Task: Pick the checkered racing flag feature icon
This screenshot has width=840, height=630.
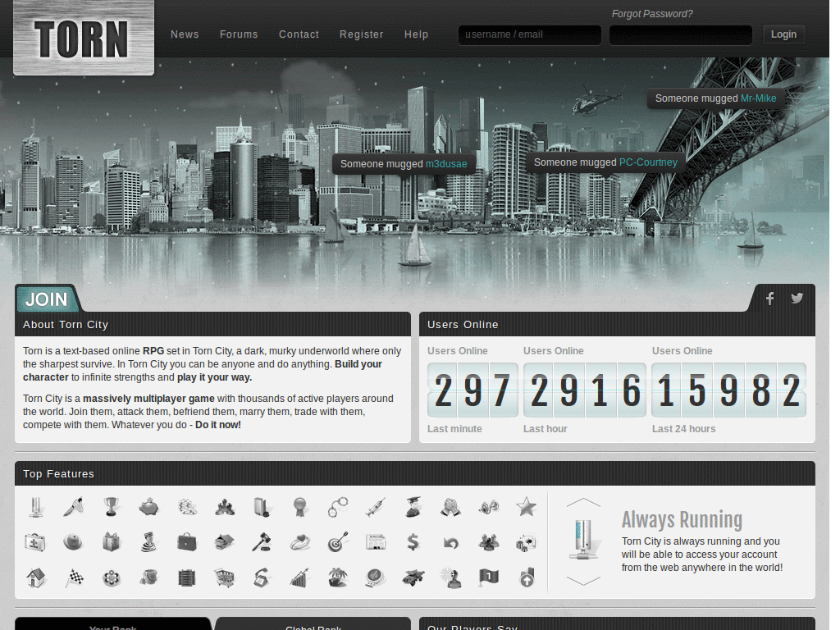Action: click(x=75, y=577)
